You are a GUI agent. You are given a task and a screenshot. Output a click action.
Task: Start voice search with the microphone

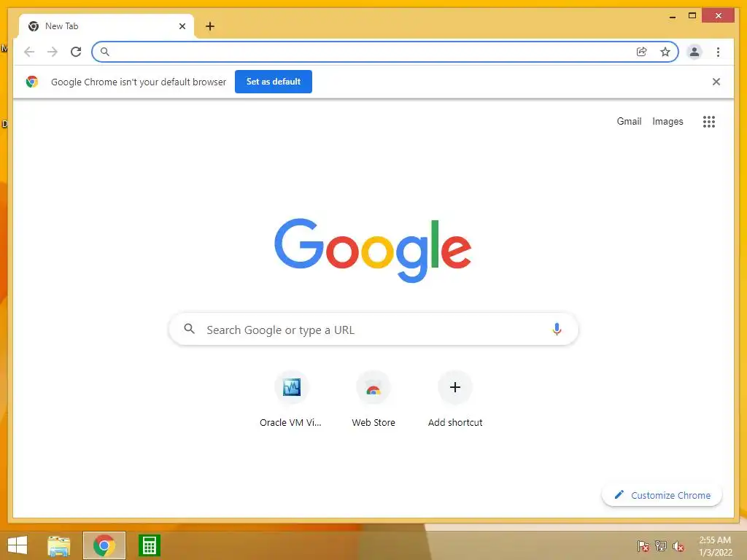(x=557, y=329)
